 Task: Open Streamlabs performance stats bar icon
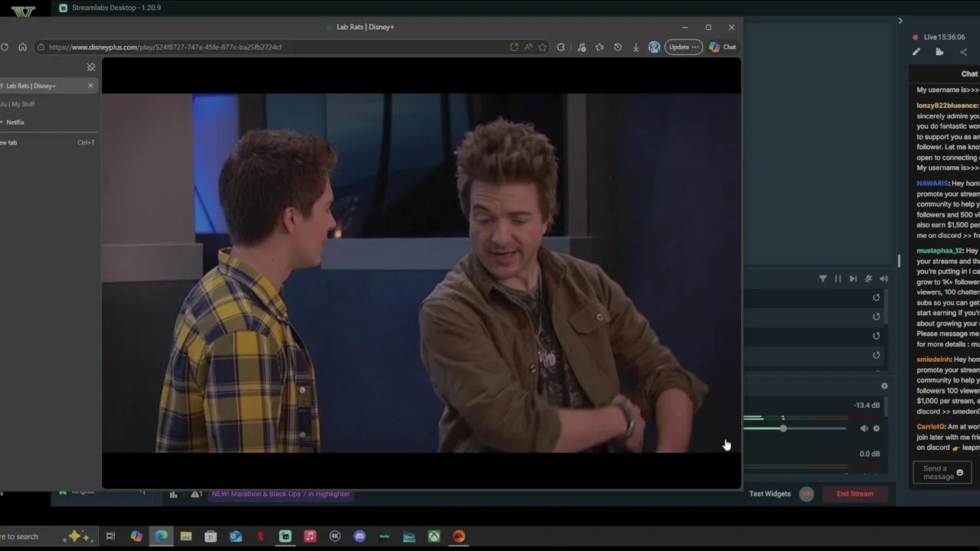coord(174,494)
